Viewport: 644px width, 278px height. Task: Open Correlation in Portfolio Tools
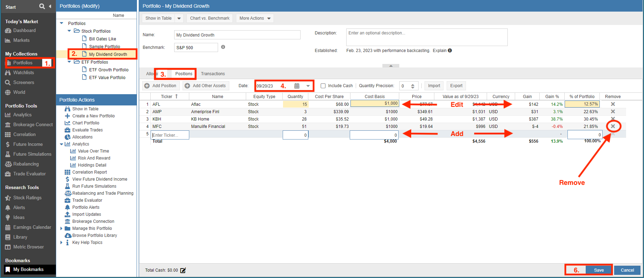tap(24, 135)
